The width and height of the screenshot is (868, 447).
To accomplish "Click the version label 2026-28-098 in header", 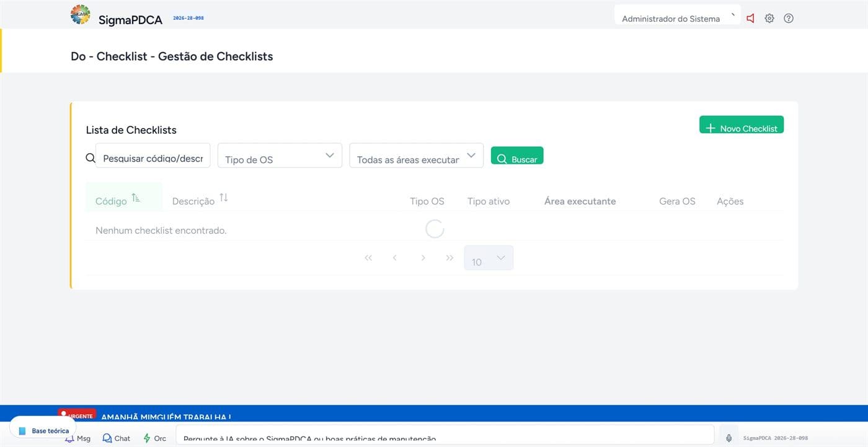I will click(188, 18).
